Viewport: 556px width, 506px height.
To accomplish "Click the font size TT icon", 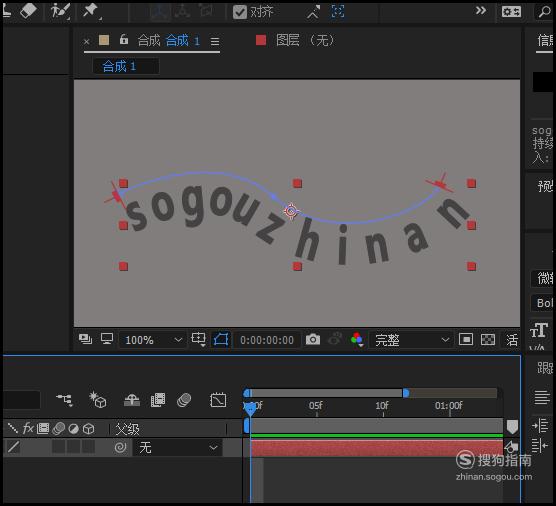I will [539, 330].
